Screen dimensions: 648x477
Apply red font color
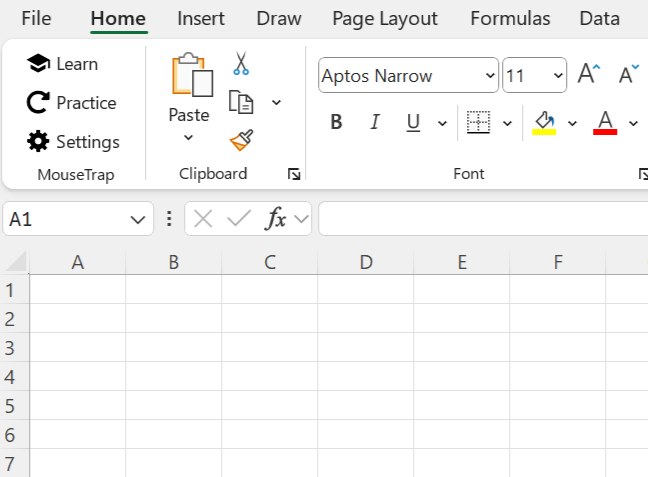pyautogui.click(x=605, y=123)
